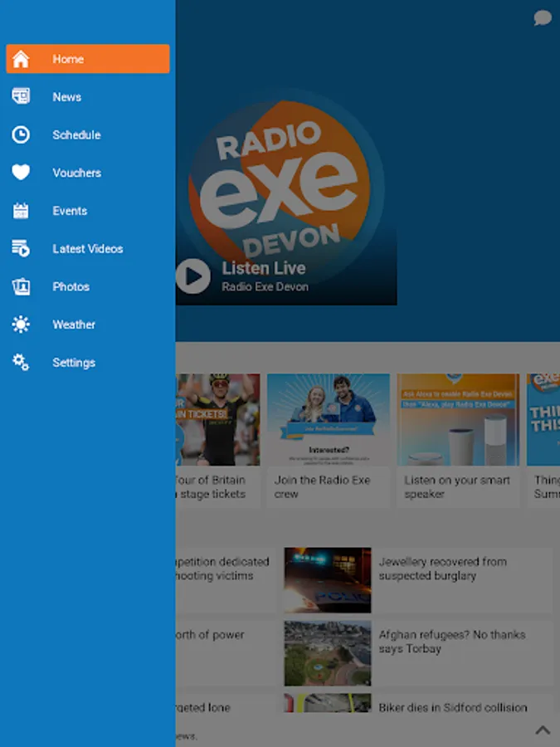The image size is (560, 747).
Task: Click the Home house icon
Action: pyautogui.click(x=21, y=59)
